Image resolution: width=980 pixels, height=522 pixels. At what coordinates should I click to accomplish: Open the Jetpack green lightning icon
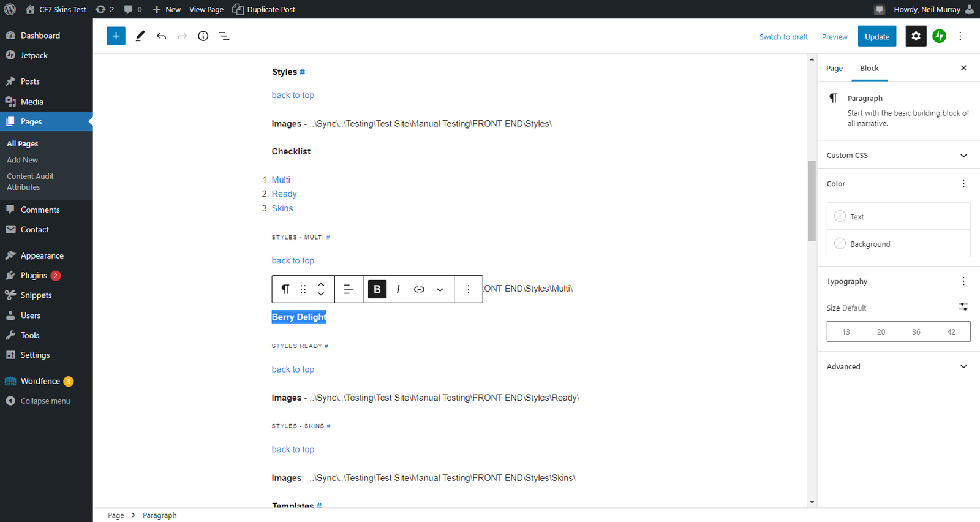pyautogui.click(x=939, y=36)
